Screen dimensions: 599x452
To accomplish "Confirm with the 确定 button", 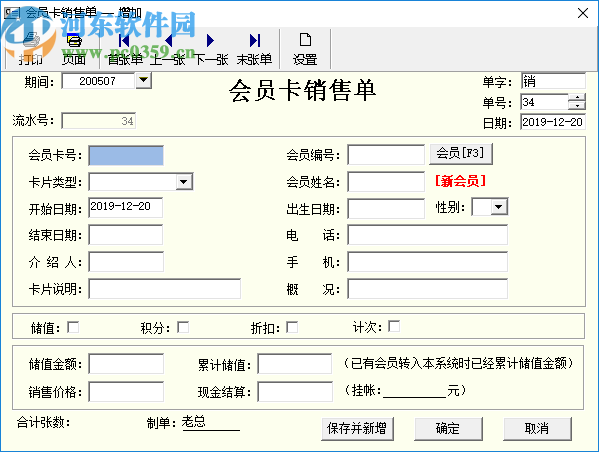I will coord(448,428).
